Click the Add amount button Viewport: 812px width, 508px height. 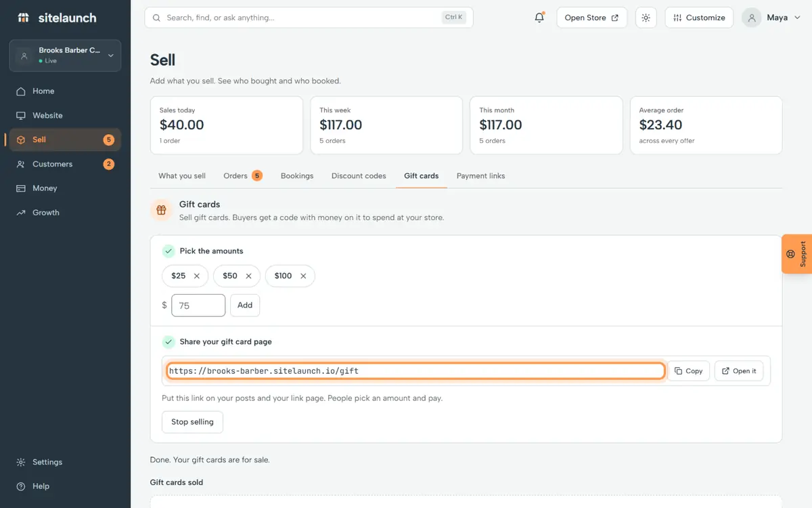[x=245, y=305]
